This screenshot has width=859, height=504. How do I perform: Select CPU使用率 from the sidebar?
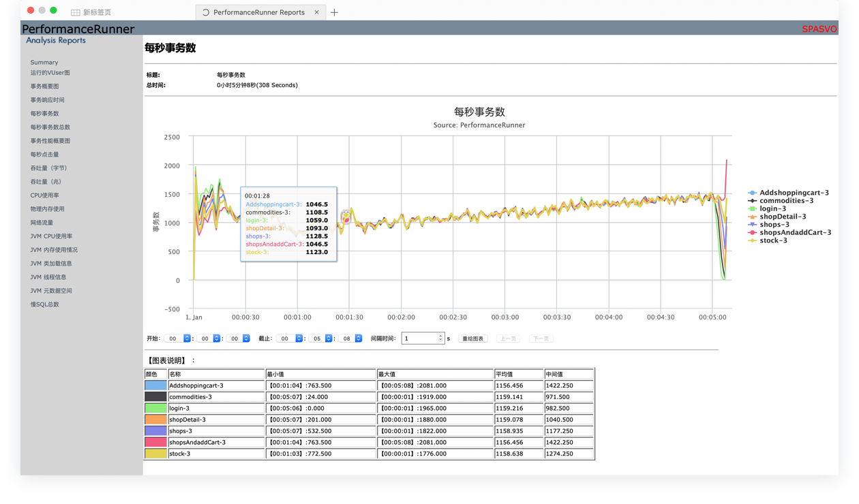(x=44, y=195)
